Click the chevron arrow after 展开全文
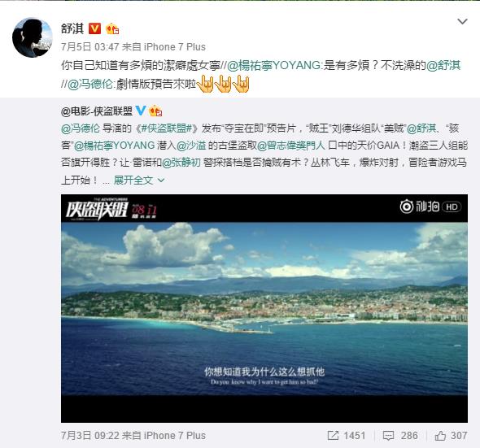Screen dimensions: 480x448 click(161, 181)
